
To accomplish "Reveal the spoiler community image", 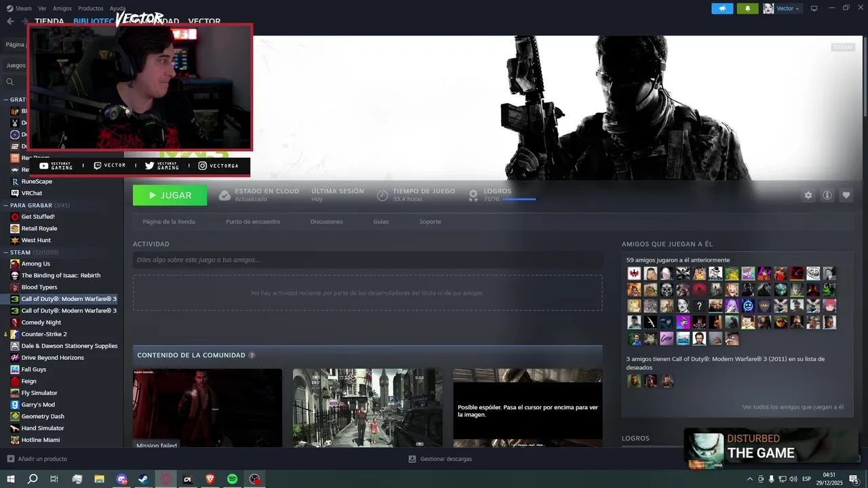I will pyautogui.click(x=528, y=408).
